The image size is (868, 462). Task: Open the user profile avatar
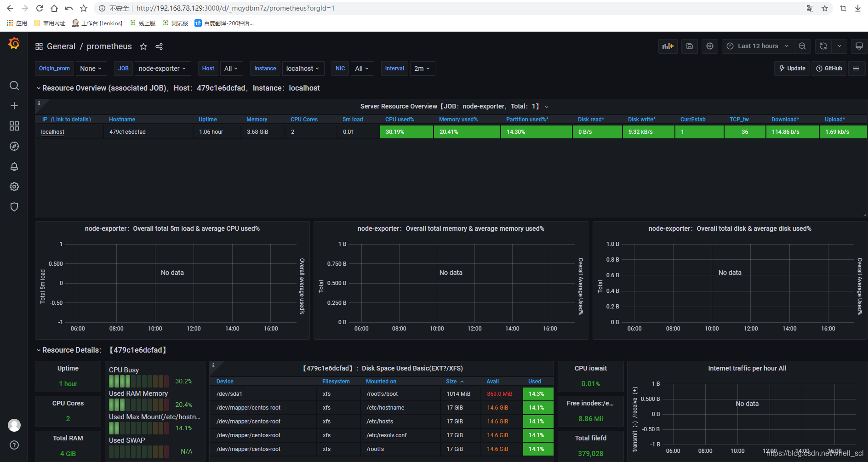coord(14,425)
